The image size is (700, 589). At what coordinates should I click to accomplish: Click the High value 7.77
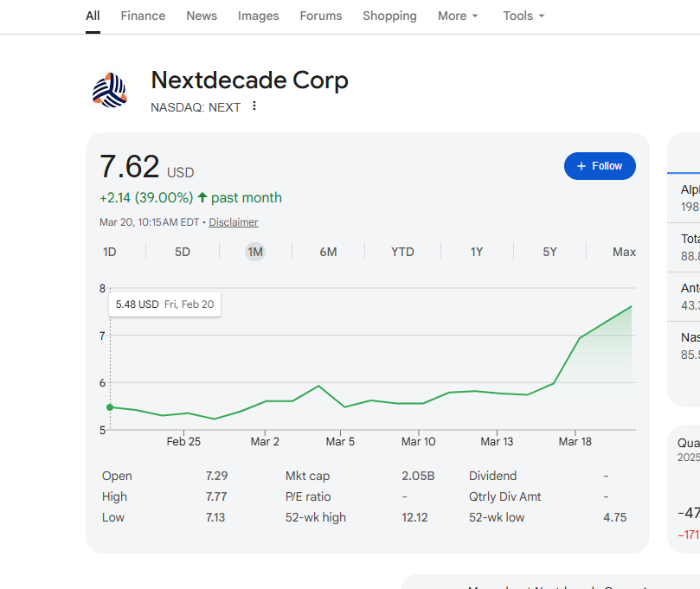tap(216, 496)
